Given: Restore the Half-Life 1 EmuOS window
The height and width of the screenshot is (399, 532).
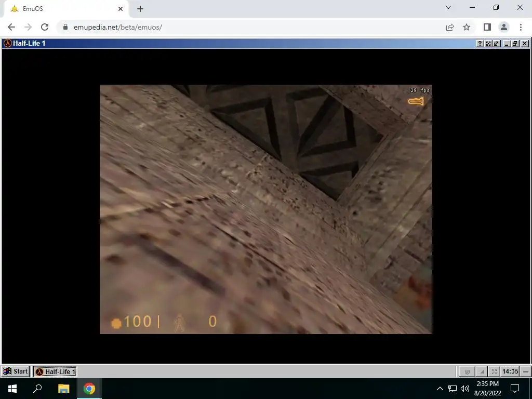Looking at the screenshot, I should click(515, 44).
